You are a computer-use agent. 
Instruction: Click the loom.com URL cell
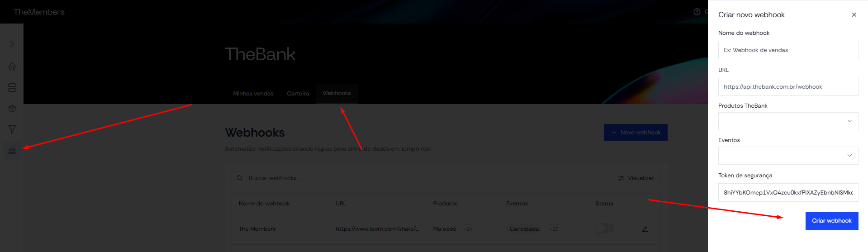coord(377,229)
